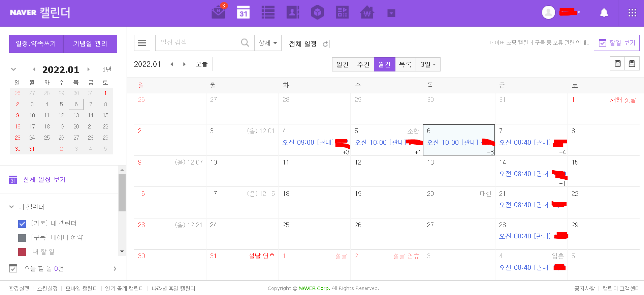Open the Naver Memo list icon
Viewport: 644px width, 295px height.
[268, 12]
